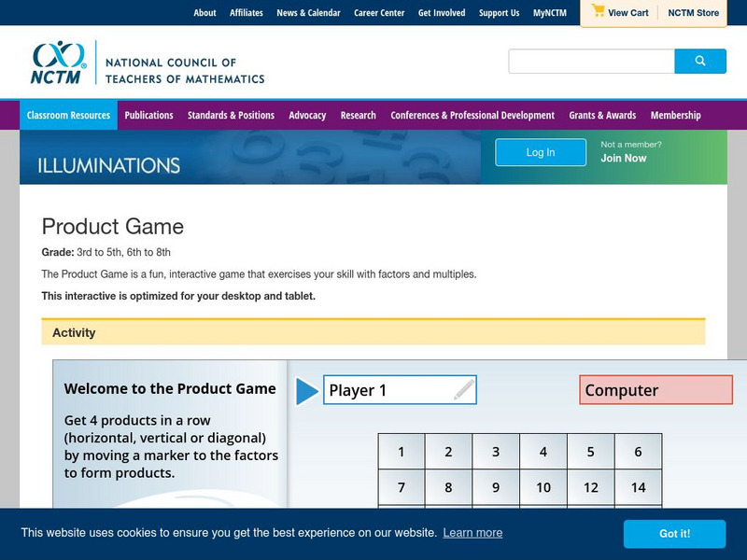Select product 10 on the board

543,487
